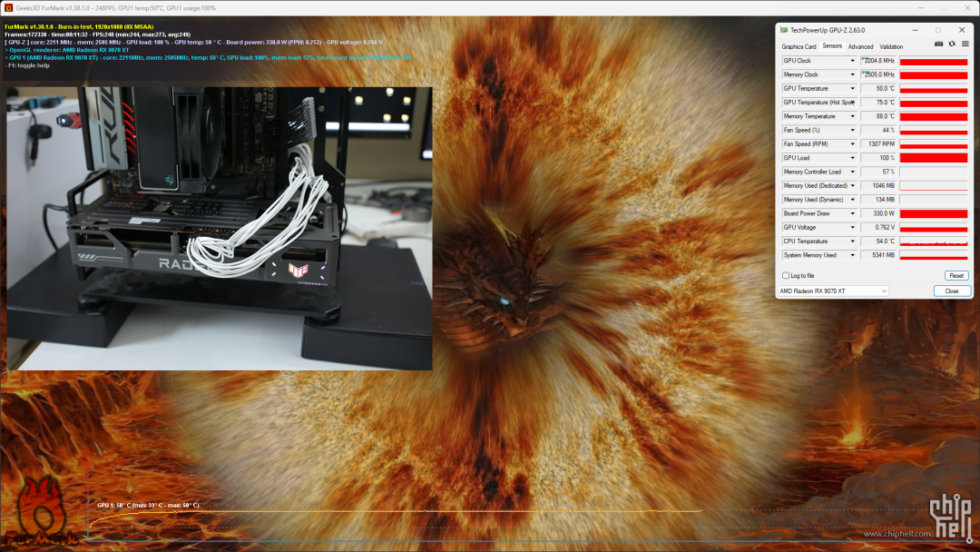The width and height of the screenshot is (980, 552).
Task: Click the embedded test bench photo
Action: click(220, 228)
